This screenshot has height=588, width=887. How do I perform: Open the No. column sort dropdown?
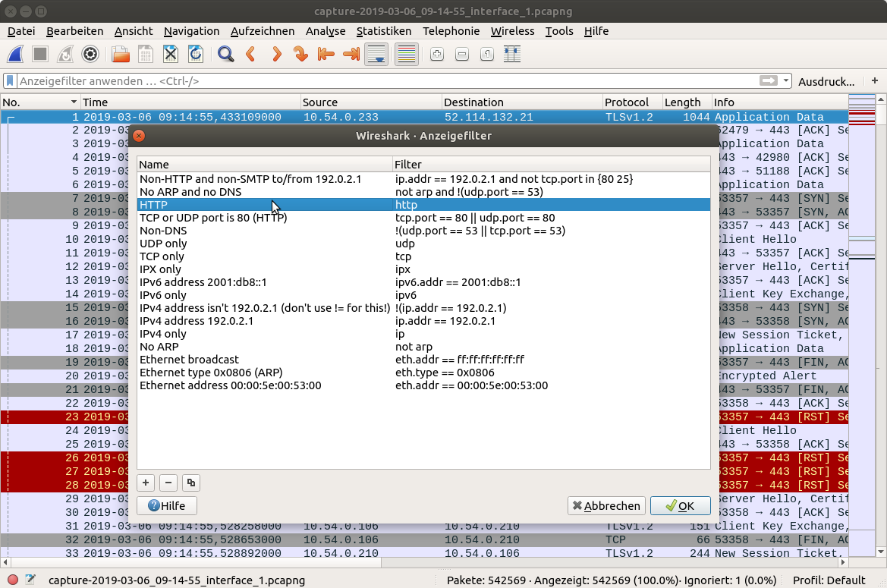74,102
